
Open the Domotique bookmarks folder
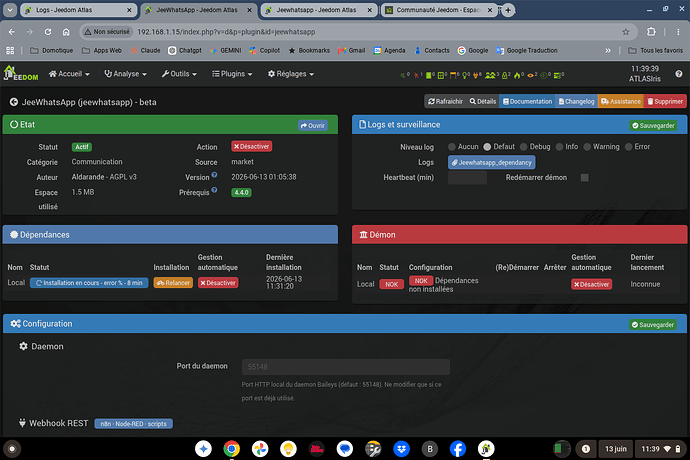52,51
